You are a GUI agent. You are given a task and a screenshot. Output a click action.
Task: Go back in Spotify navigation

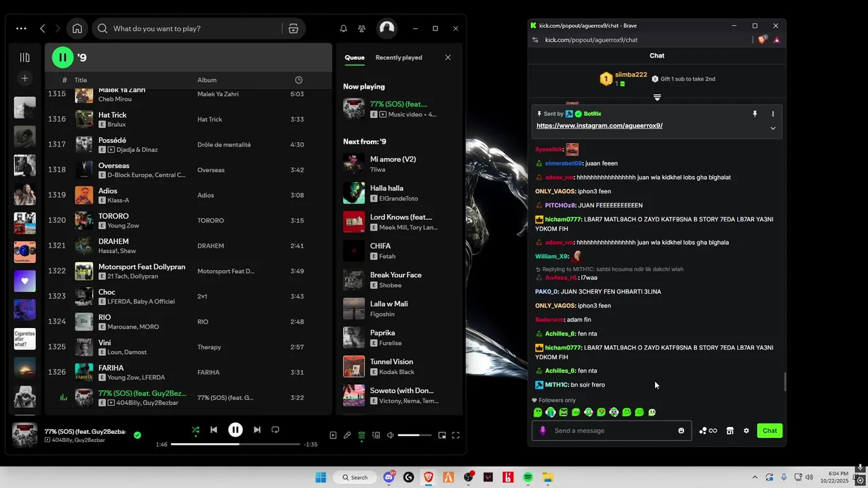pyautogui.click(x=43, y=28)
